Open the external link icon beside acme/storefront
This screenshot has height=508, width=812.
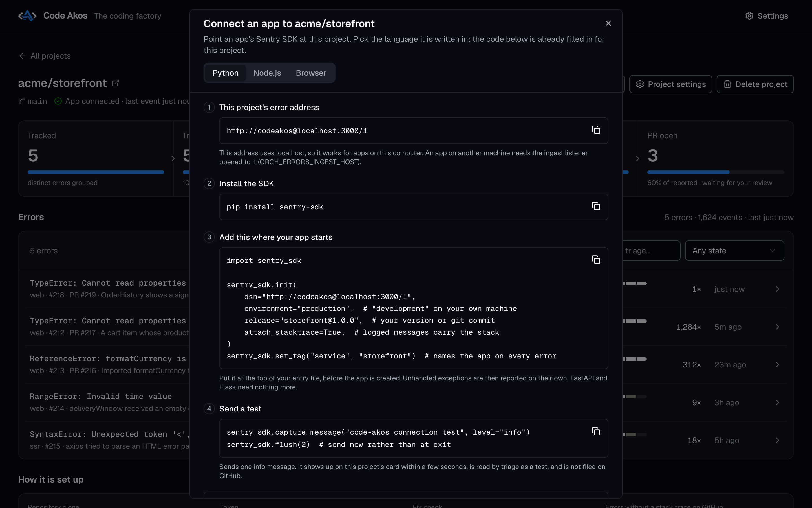coord(115,83)
